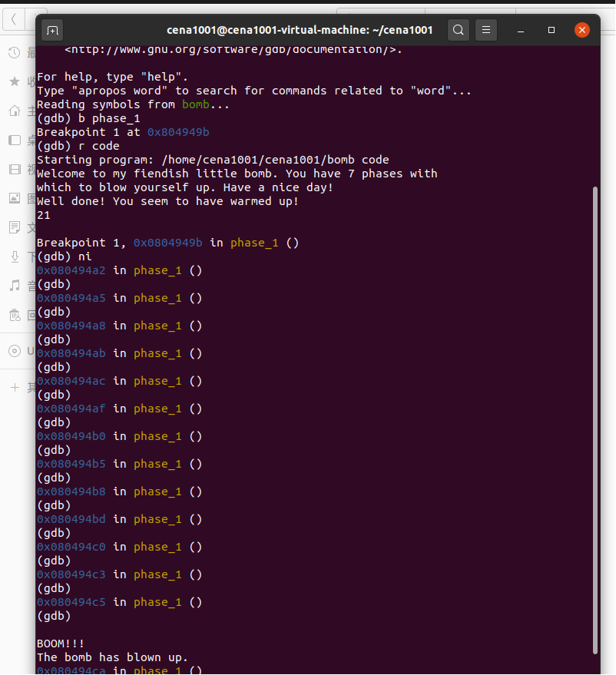Open Trash in Files sidebar
Viewport: 616px width, 675px height.
pos(15,315)
